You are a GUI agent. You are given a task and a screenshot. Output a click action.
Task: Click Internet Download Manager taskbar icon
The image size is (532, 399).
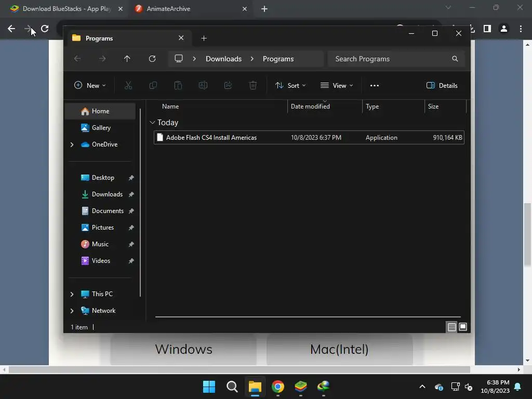click(324, 387)
